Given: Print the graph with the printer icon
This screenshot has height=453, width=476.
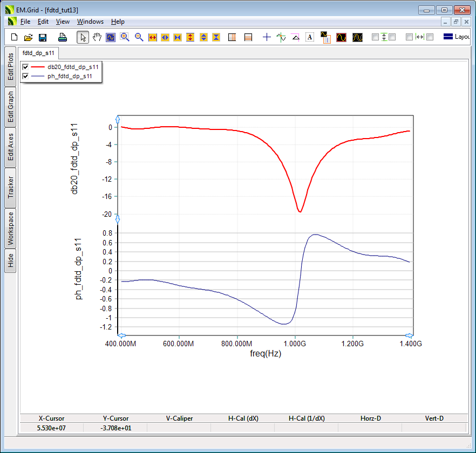Looking at the screenshot, I should coord(63,37).
